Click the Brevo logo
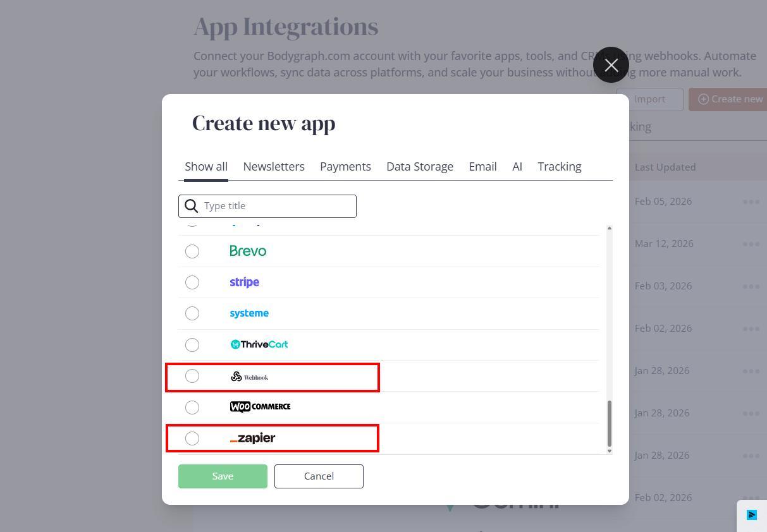The height and width of the screenshot is (532, 767). (248, 251)
